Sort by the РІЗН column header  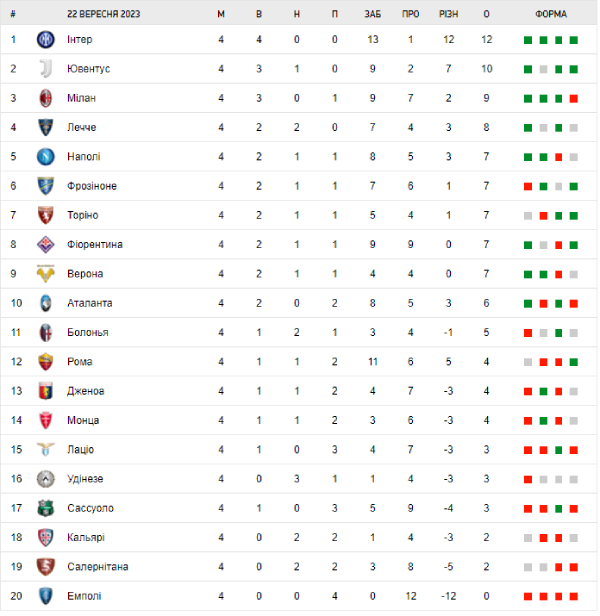[x=449, y=15]
